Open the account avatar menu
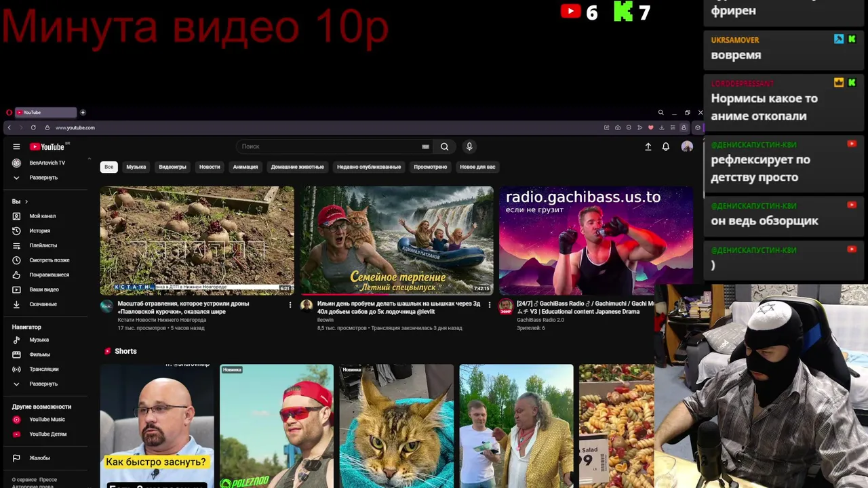The image size is (868, 488). click(687, 146)
